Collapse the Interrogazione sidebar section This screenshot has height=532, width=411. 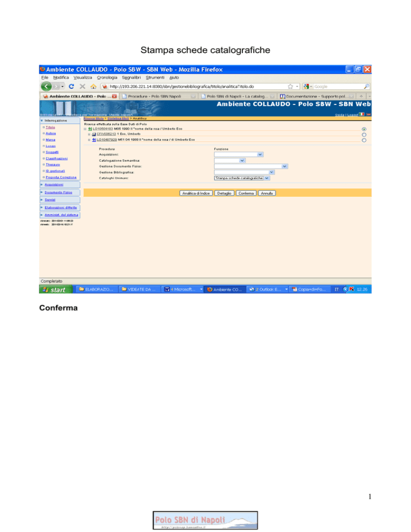click(x=42, y=120)
